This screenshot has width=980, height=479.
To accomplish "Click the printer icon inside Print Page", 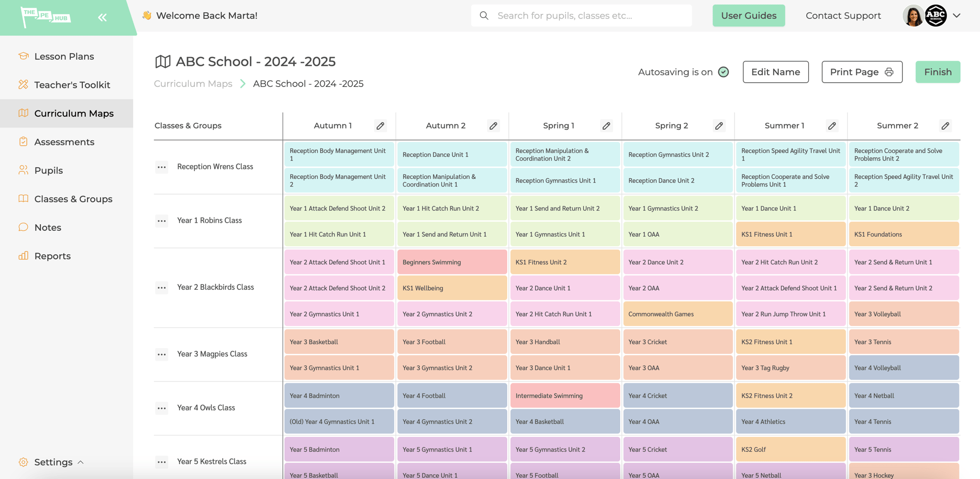I will tap(890, 72).
